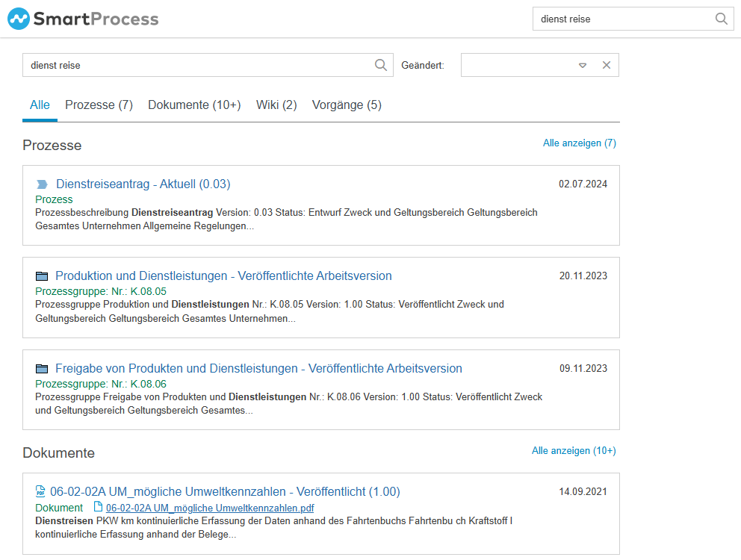Go to the Vorgänge (5) tab
This screenshot has width=741, height=560.
pyautogui.click(x=347, y=105)
